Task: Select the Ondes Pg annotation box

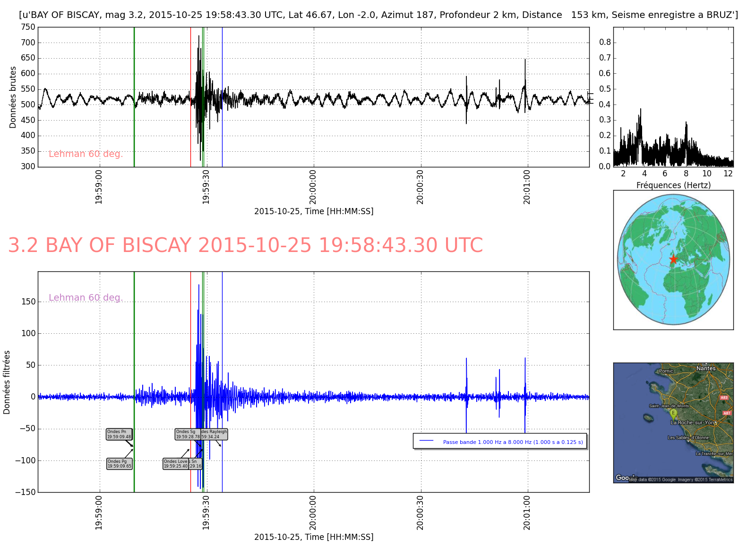Action: [x=119, y=464]
